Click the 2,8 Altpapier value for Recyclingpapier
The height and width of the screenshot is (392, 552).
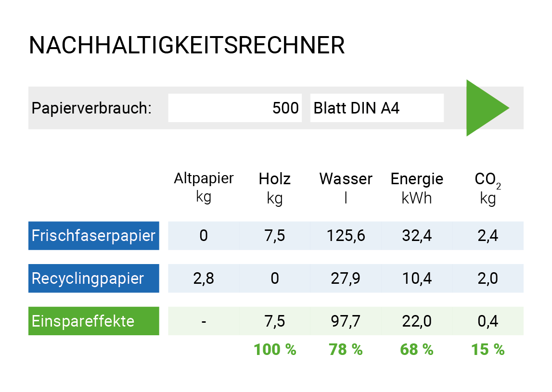(204, 278)
